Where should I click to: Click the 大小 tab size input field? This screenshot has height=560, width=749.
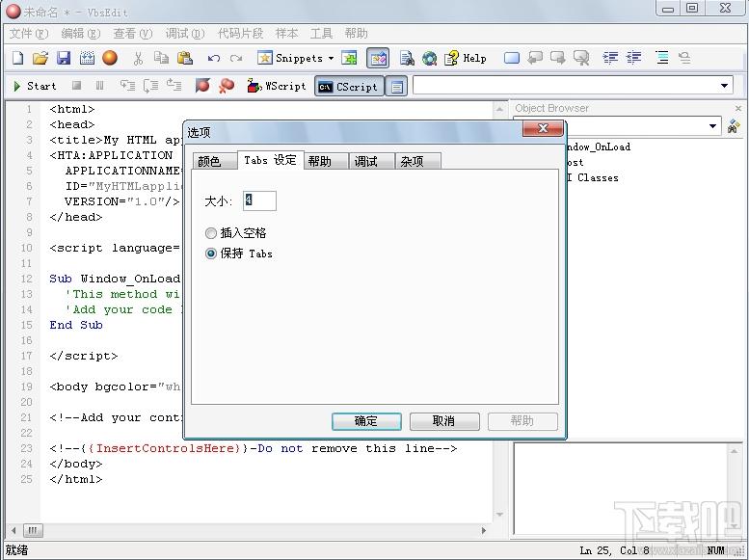[259, 200]
